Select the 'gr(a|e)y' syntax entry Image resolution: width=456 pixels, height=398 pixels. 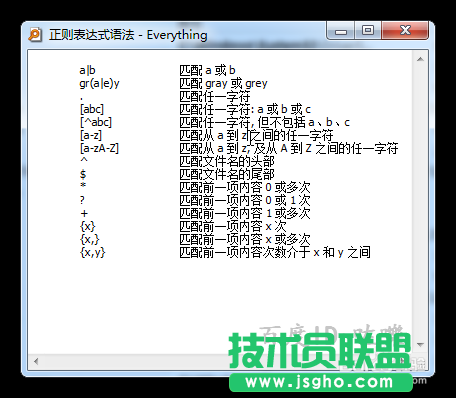pyautogui.click(x=99, y=83)
